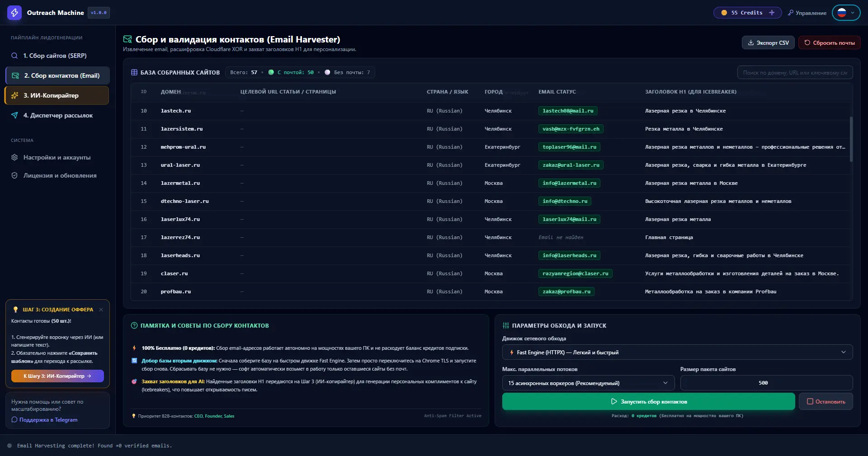Click the table vertical scrollbar
Screen dimensions: 868x456
coord(851,139)
